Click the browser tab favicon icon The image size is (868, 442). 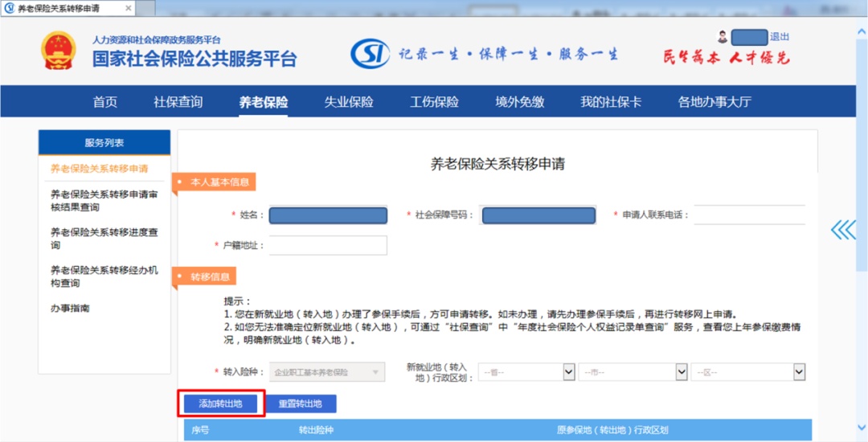(x=10, y=9)
